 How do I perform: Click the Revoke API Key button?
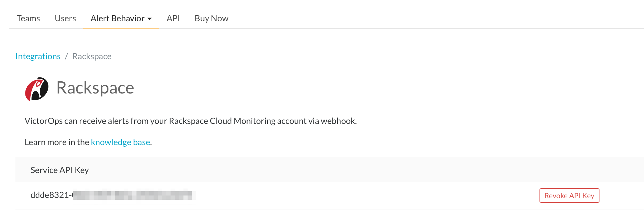click(x=569, y=196)
